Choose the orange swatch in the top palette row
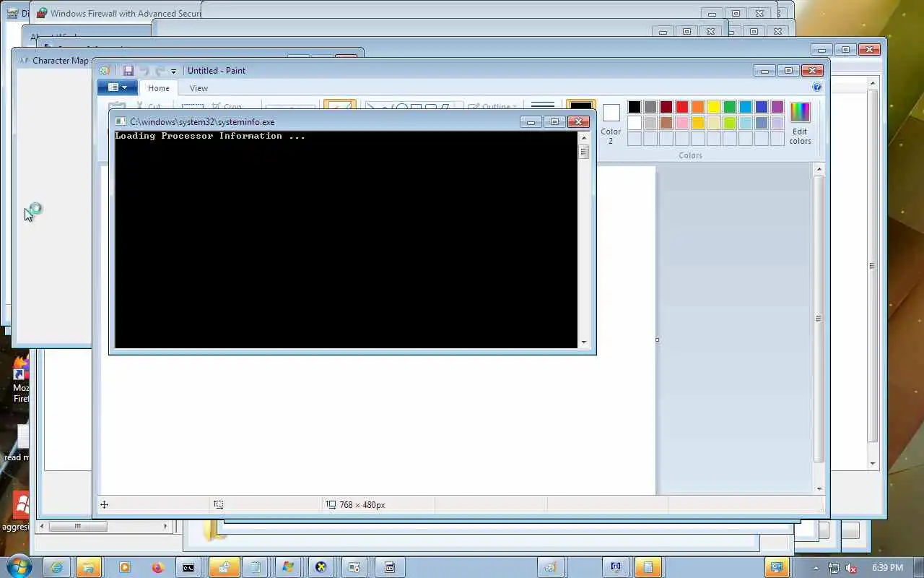Screen dimensions: 924x578 pyautogui.click(x=698, y=107)
